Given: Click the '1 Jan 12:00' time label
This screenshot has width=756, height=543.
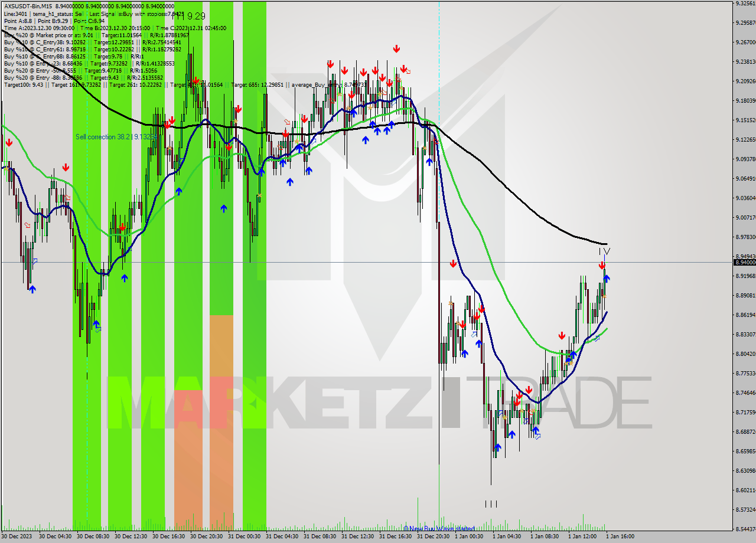Looking at the screenshot, I should pyautogui.click(x=583, y=537).
